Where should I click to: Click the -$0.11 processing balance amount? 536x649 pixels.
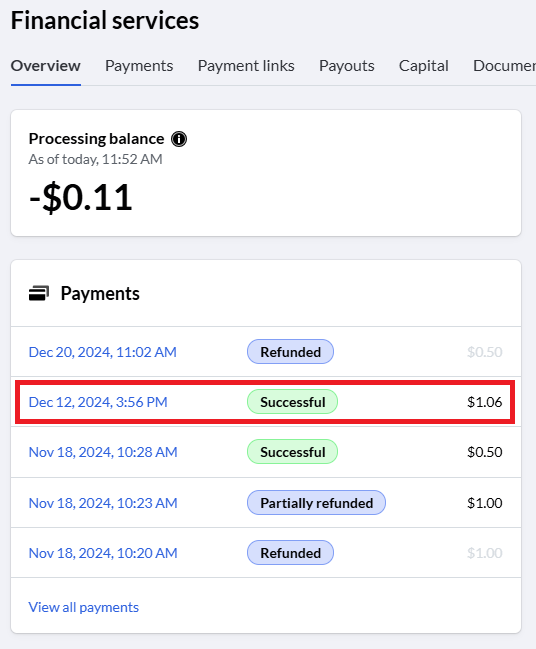pyautogui.click(x=81, y=198)
